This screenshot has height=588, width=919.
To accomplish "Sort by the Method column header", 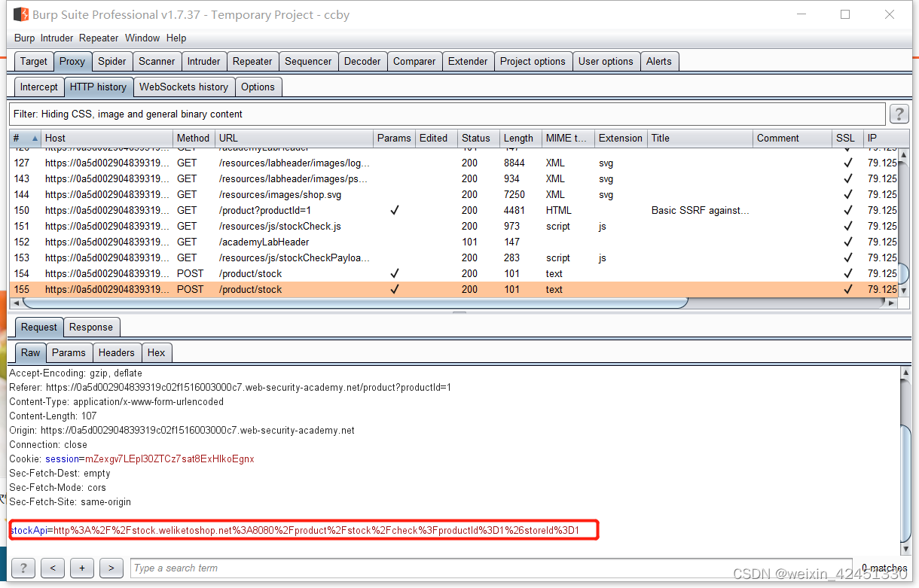I will tap(194, 138).
